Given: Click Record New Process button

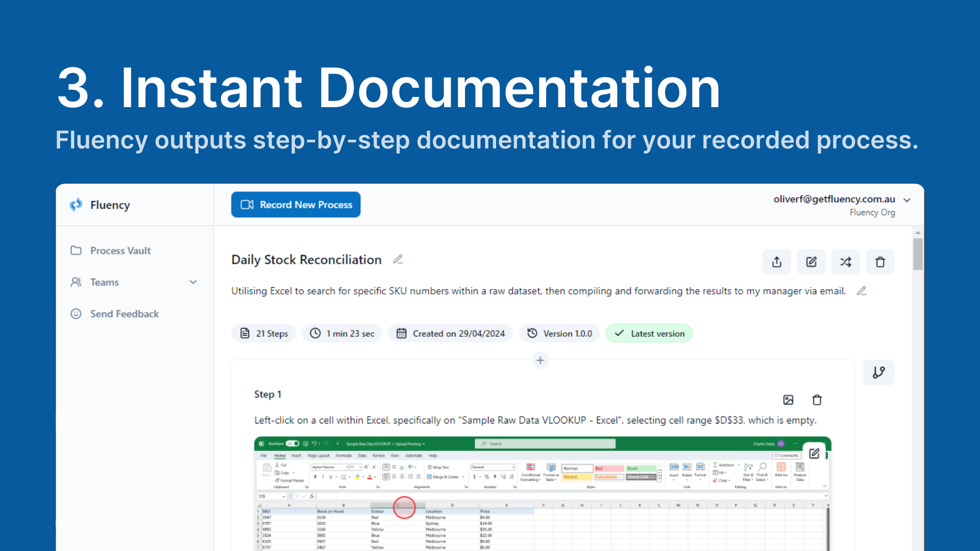Looking at the screenshot, I should pyautogui.click(x=296, y=205).
